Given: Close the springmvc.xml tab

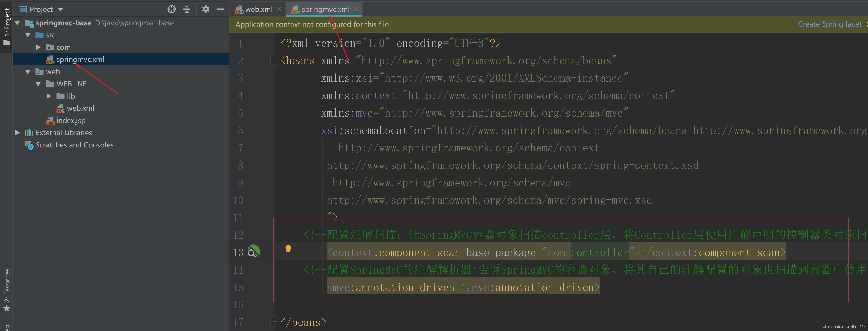Looking at the screenshot, I should (356, 10).
